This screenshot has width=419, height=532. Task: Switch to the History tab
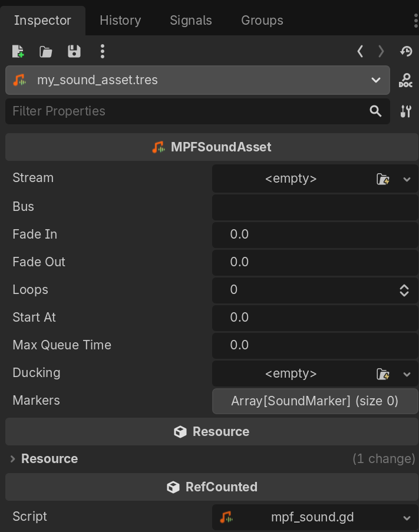coord(120,20)
